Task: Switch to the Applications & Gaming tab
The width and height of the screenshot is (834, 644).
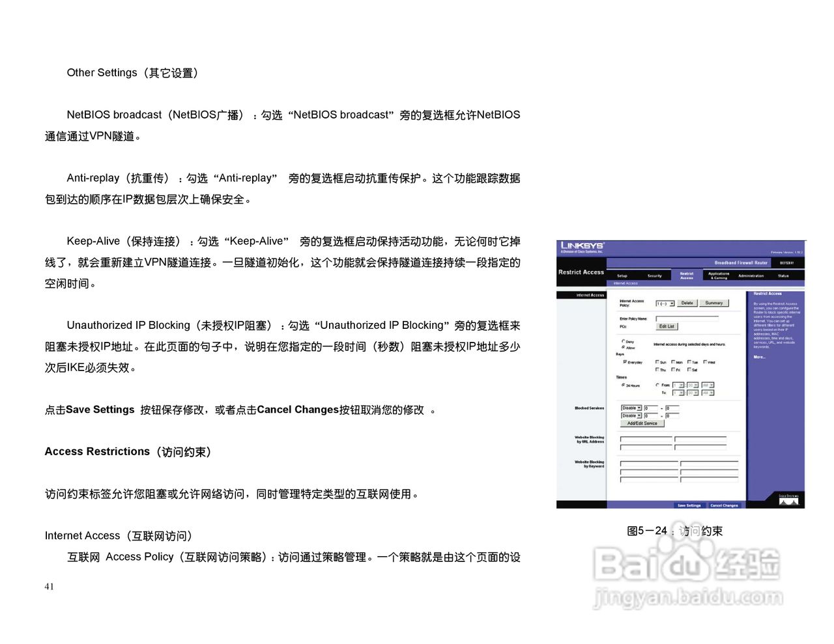Action: point(718,275)
